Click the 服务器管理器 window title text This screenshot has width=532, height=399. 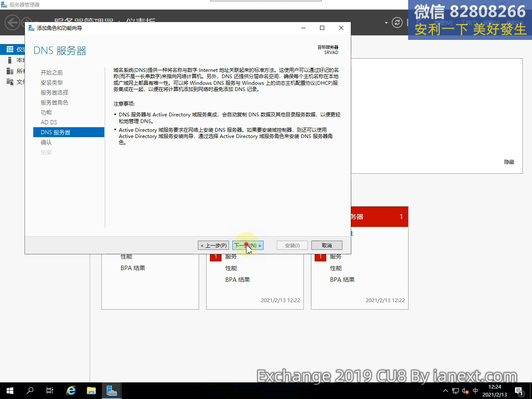tap(25, 5)
